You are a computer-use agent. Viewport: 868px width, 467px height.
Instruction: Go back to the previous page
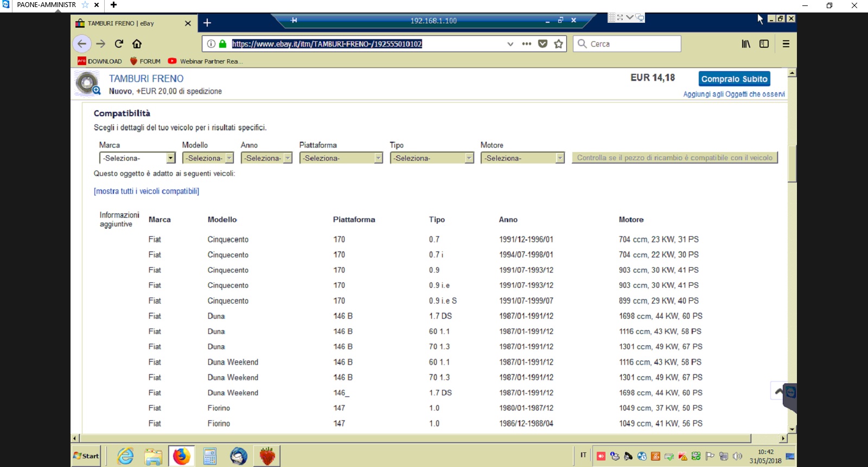click(82, 44)
